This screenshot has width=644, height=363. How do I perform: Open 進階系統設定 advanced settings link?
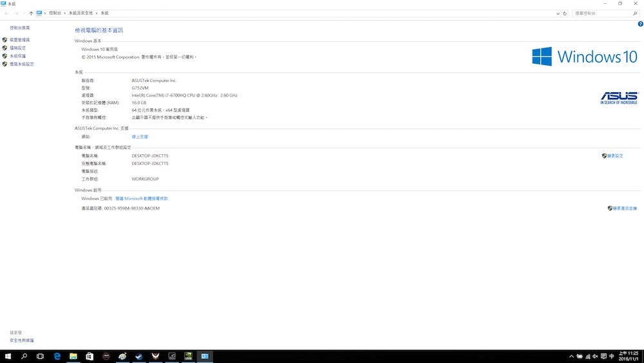[x=22, y=64]
